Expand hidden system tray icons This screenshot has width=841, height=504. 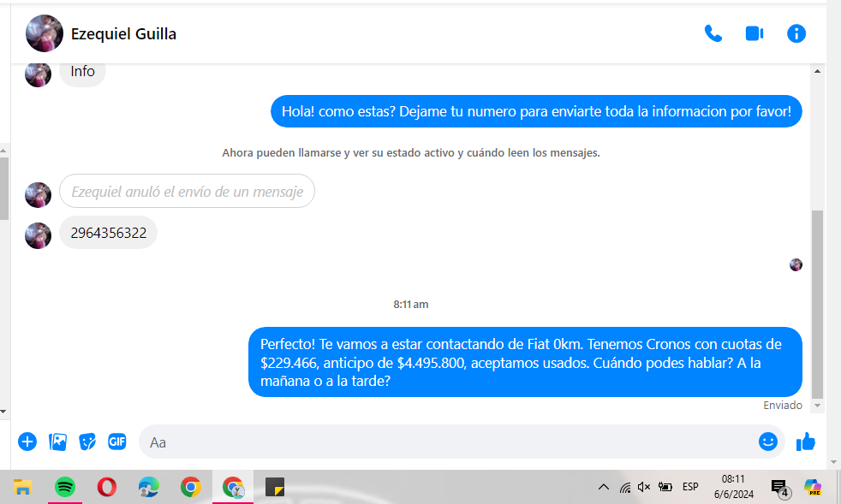603,487
